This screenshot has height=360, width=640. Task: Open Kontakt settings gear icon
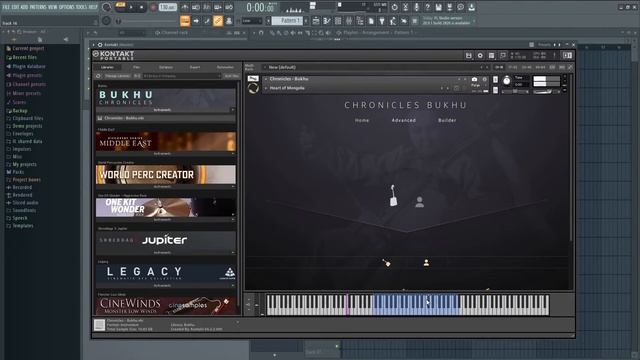pos(480,55)
